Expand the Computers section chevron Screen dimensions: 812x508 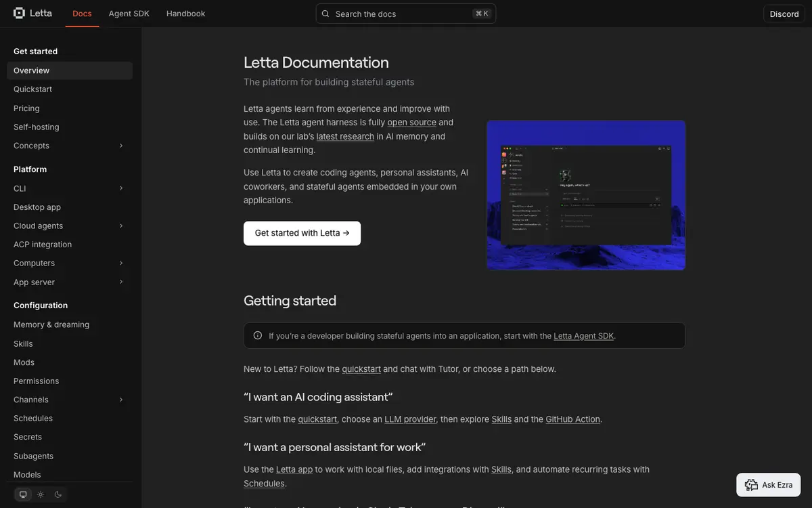coord(121,263)
